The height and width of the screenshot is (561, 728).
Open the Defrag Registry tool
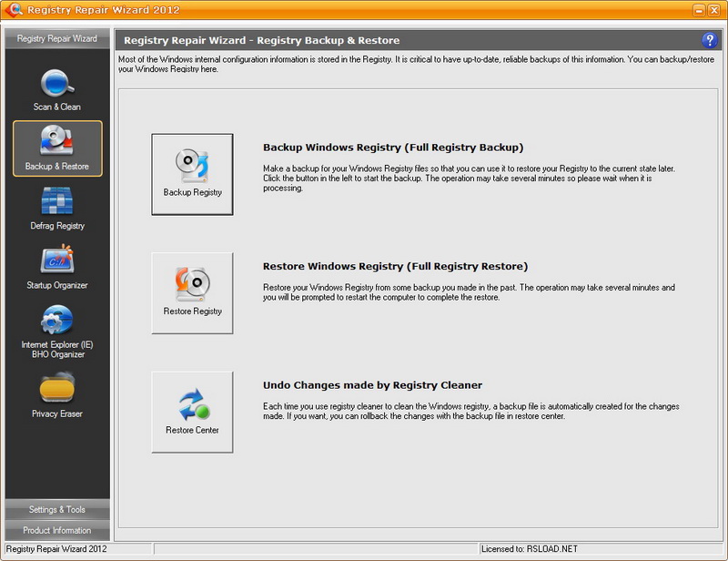(x=57, y=209)
